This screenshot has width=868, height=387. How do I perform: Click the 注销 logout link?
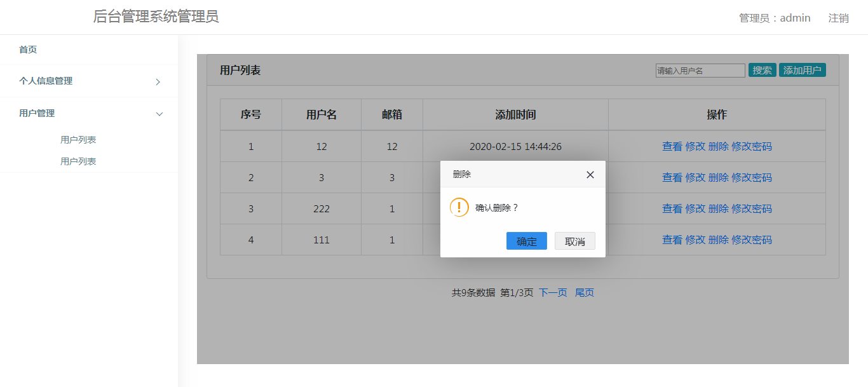[838, 18]
